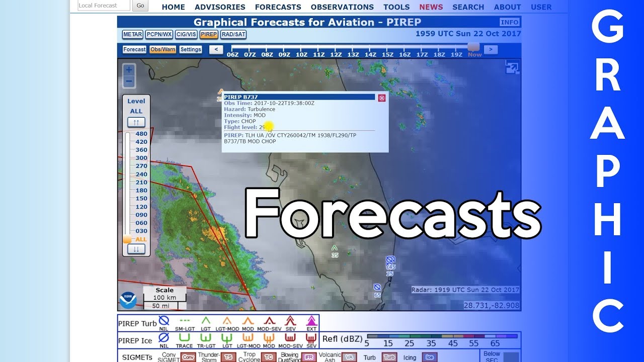644x362 pixels.
Task: Jump to 17Z on the time slider
Action: [x=422, y=54]
